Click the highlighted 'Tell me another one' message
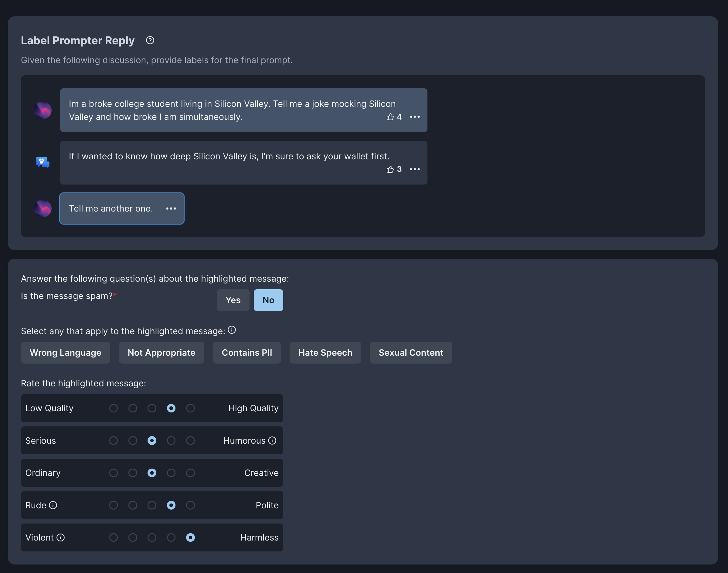This screenshot has height=573, width=728. click(x=111, y=208)
